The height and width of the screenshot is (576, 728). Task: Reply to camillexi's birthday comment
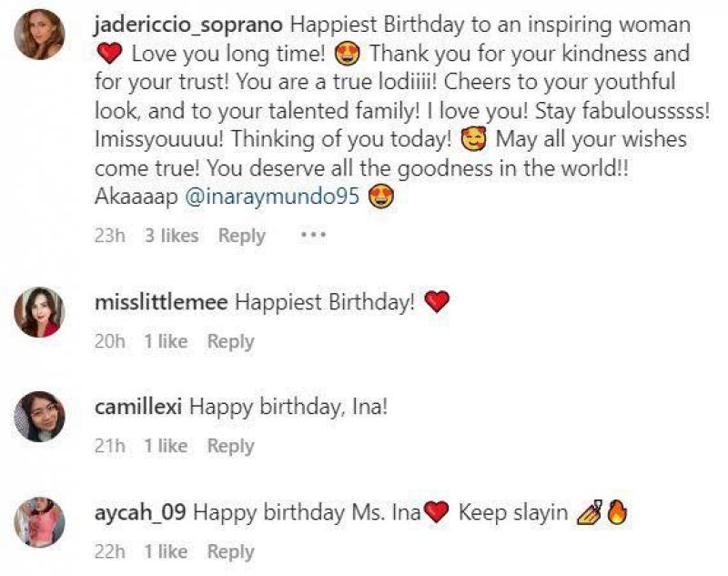click(231, 446)
